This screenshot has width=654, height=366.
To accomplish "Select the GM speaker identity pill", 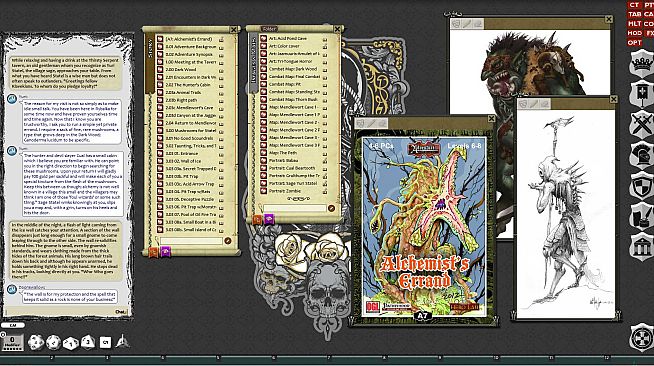I will (x=13, y=325).
